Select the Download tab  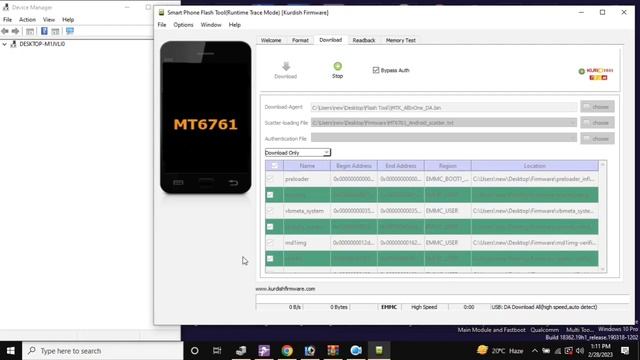pos(331,40)
